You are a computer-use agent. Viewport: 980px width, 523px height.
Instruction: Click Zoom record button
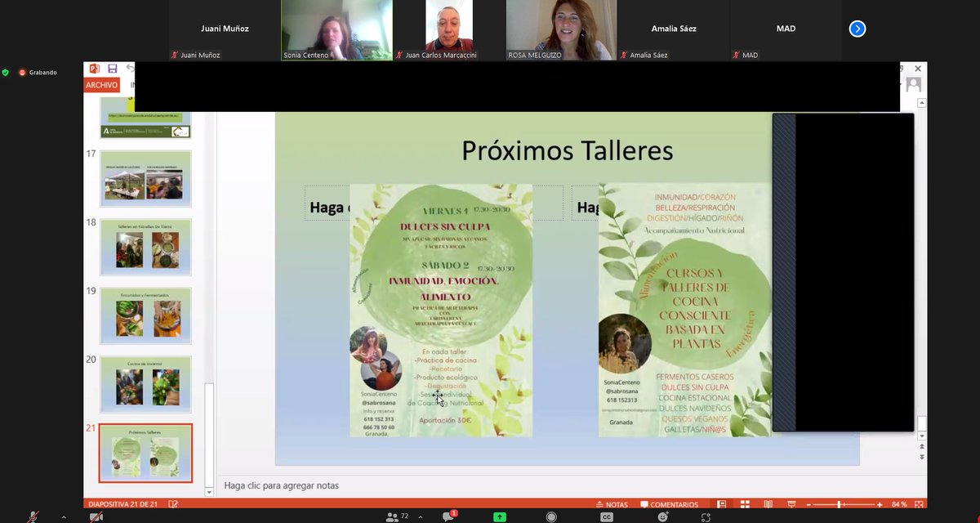(551, 516)
